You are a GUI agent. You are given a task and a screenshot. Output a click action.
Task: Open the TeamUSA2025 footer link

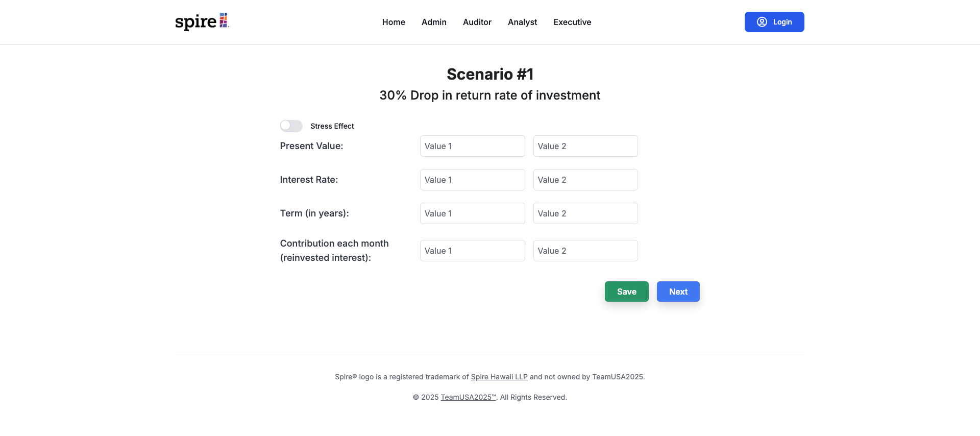coord(469,397)
